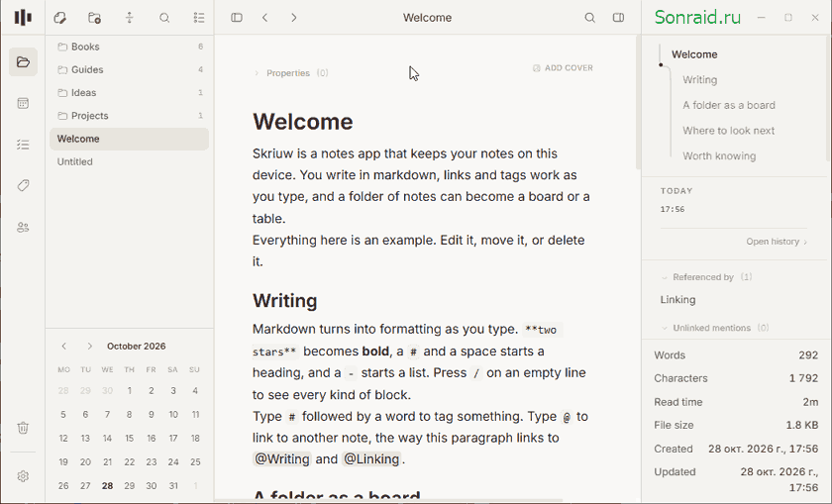Image resolution: width=832 pixels, height=504 pixels.
Task: Select the Welcome note in the list
Action: pyautogui.click(x=130, y=139)
